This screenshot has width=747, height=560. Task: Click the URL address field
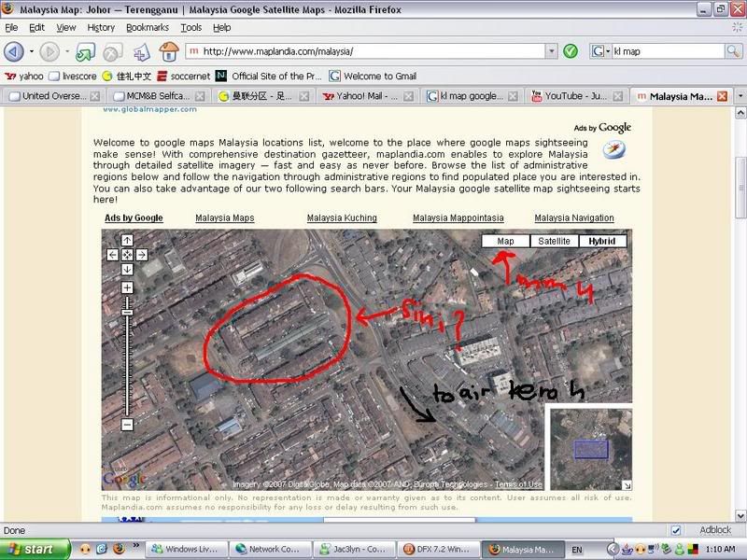coord(365,51)
